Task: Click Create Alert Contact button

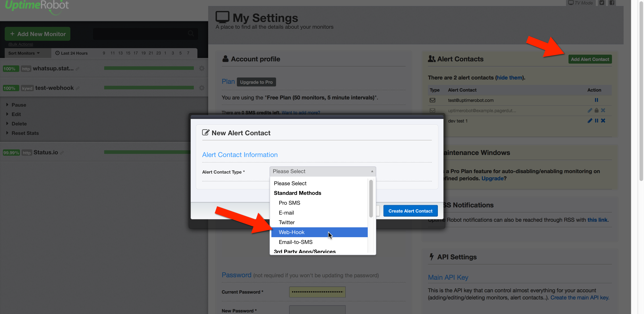Action: click(x=410, y=211)
